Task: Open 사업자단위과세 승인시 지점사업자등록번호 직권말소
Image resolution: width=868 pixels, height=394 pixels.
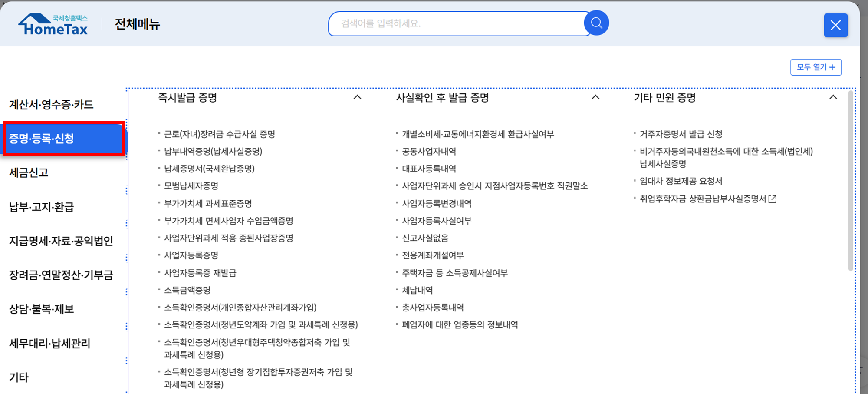Action: tap(495, 186)
